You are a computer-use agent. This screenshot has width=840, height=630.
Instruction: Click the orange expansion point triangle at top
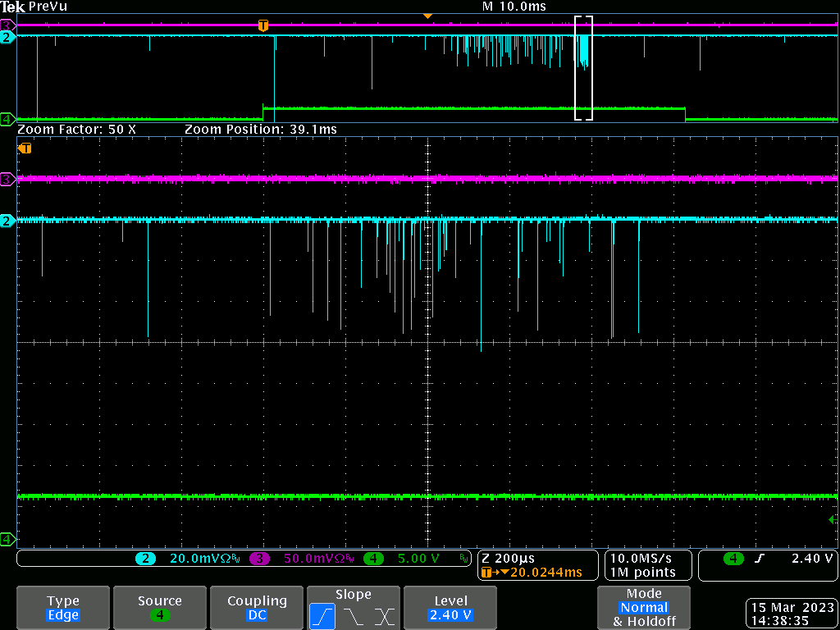coord(427,16)
